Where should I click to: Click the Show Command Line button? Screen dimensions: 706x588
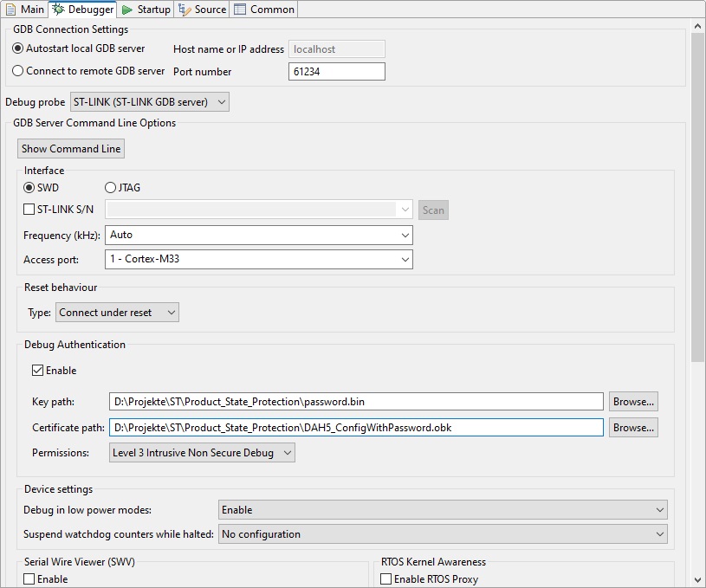[x=70, y=148]
